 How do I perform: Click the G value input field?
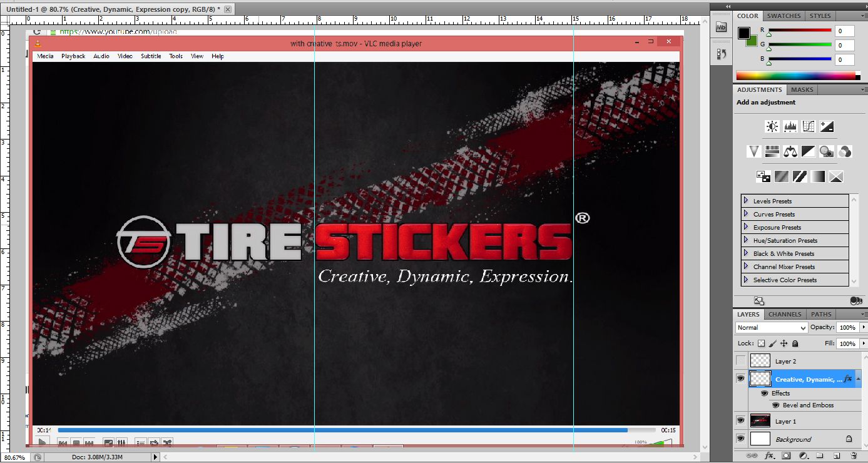point(844,45)
